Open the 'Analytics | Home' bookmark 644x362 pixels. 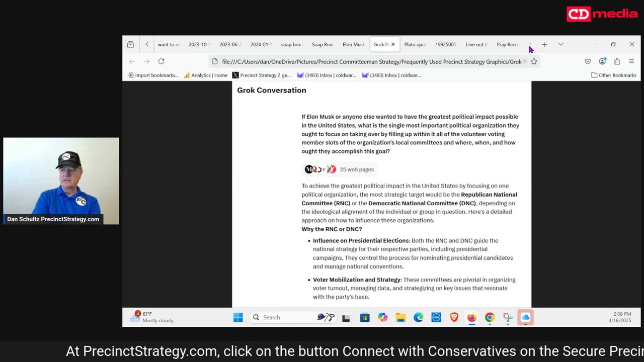206,75
